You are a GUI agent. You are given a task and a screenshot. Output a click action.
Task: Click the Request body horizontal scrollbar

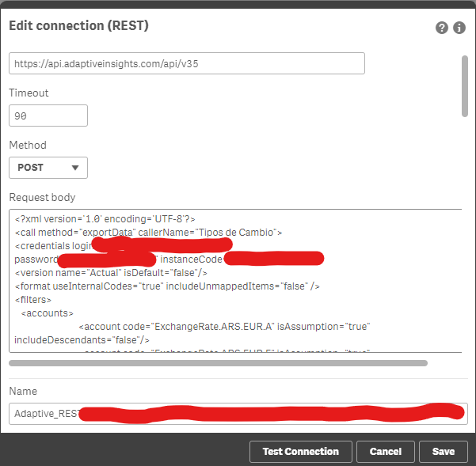pos(219,363)
